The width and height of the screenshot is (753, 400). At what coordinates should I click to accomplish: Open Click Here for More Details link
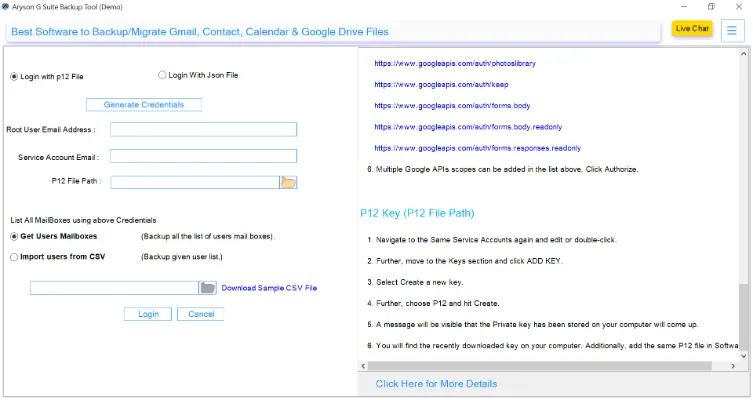[x=436, y=384]
